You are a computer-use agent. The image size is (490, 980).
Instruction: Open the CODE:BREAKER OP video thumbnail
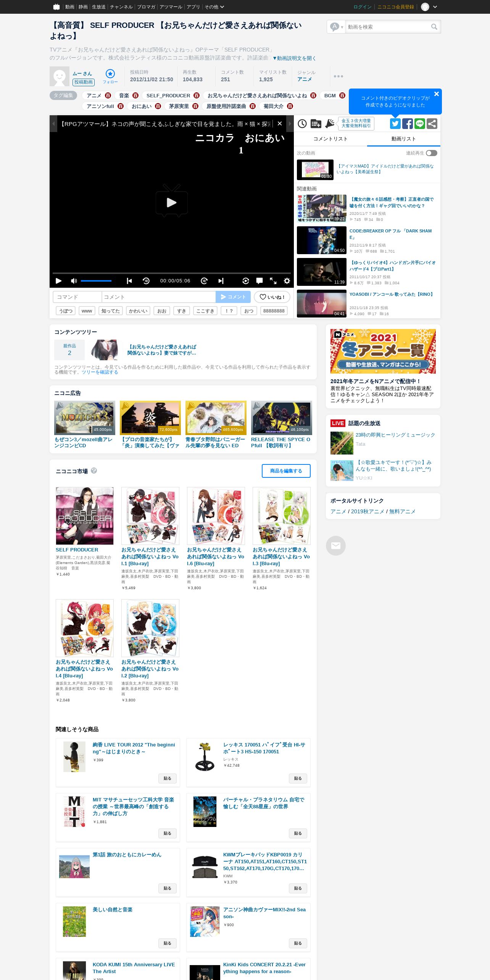[322, 240]
